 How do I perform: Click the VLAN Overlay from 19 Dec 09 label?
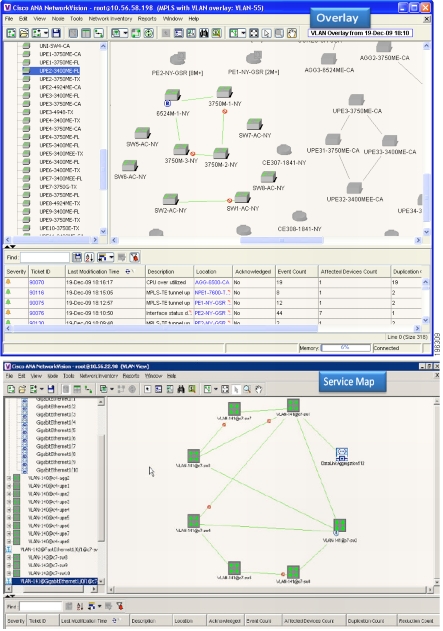360,33
